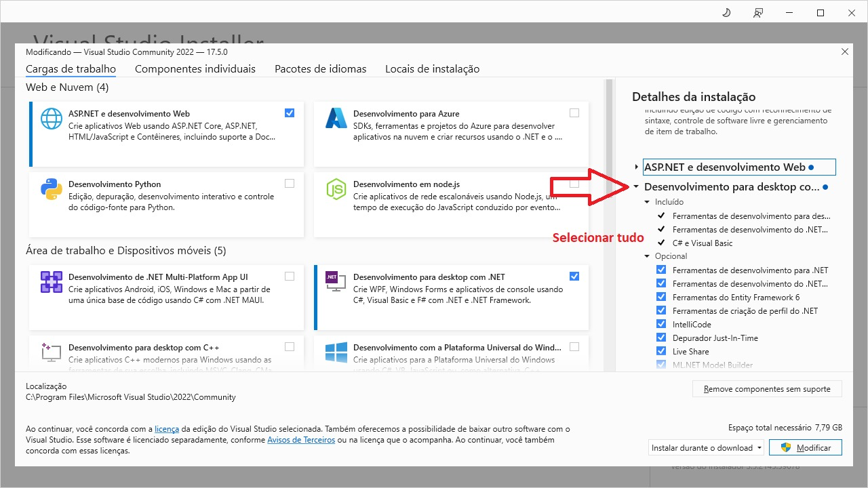868x488 pixels.
Task: Click the shield icon on Modificar button
Action: pos(787,447)
